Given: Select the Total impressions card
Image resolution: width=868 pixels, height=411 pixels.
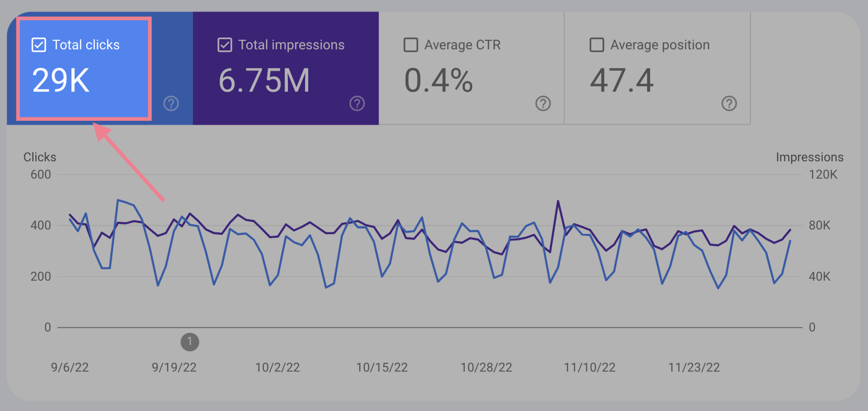Looking at the screenshot, I should pos(286,67).
